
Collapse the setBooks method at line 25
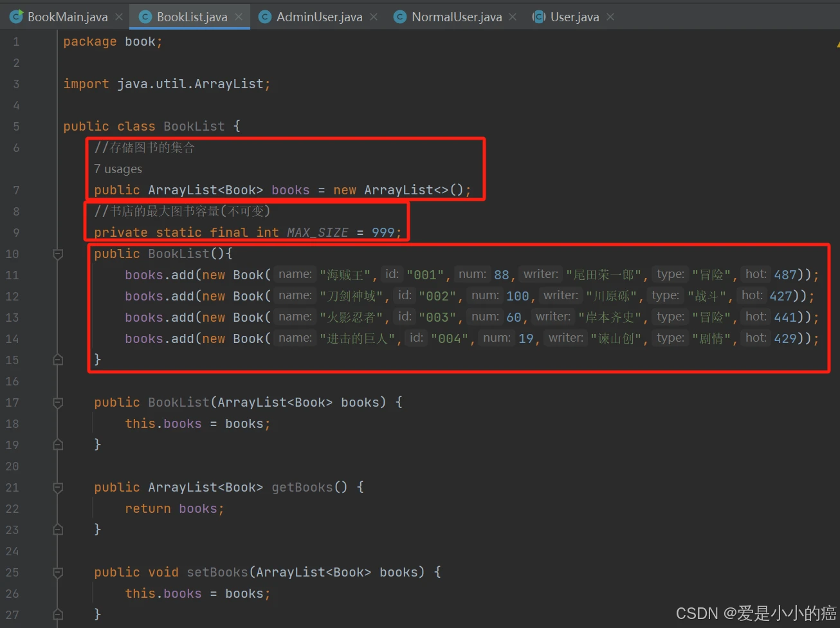[58, 573]
